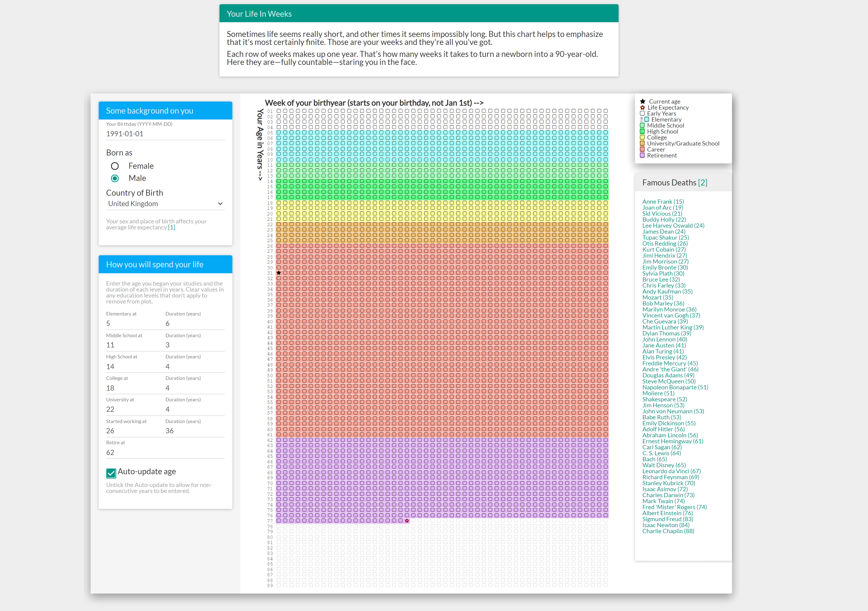
Task: Click the Career red box legend icon
Action: [642, 150]
